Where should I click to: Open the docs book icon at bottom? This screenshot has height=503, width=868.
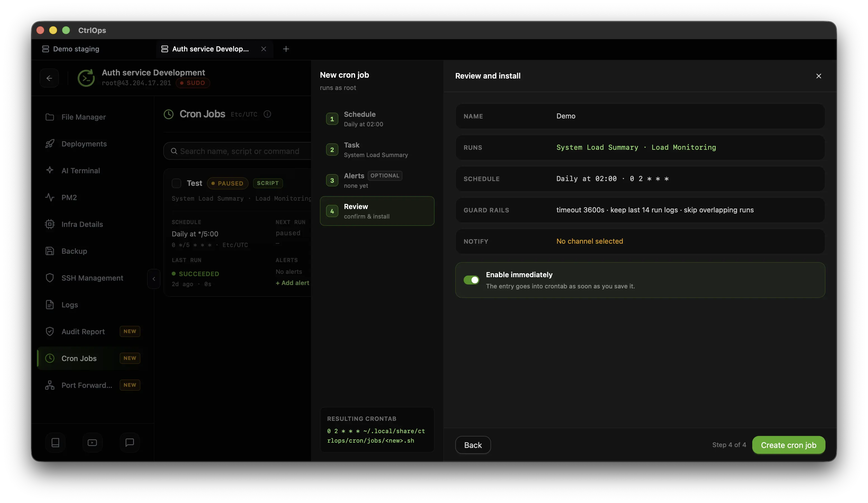pos(55,443)
